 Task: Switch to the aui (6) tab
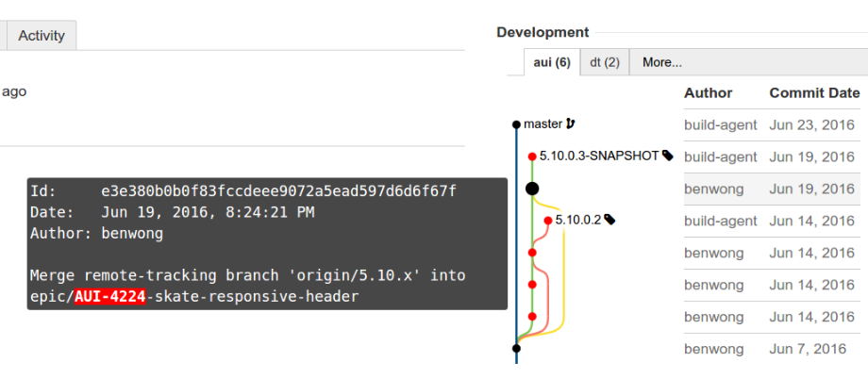coord(552,62)
